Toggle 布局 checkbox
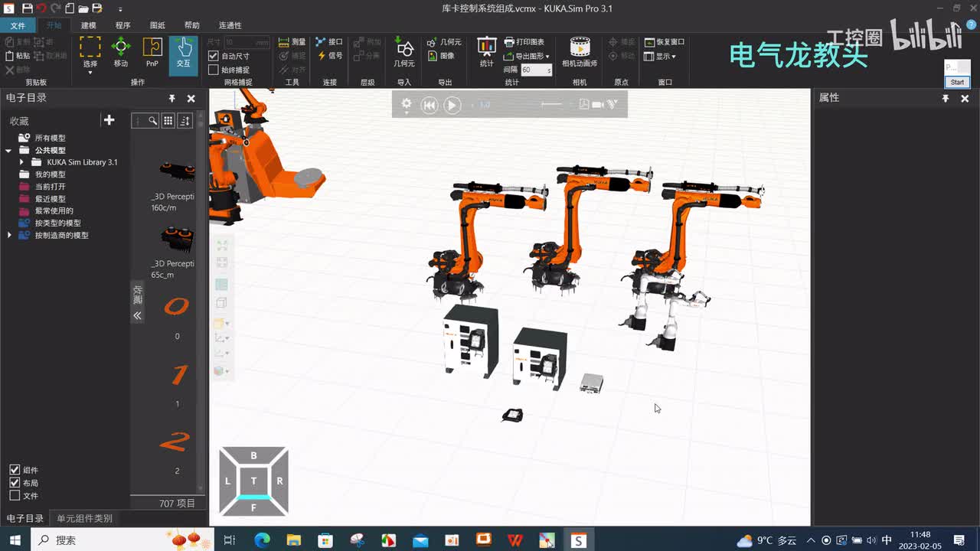980x551 pixels. tap(15, 483)
